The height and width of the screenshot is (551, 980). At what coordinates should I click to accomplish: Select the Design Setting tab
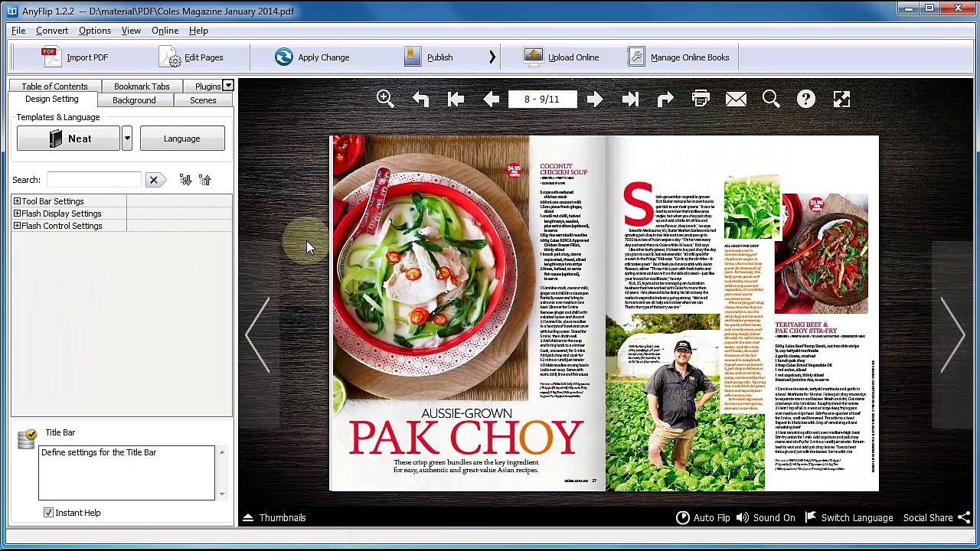coord(51,99)
